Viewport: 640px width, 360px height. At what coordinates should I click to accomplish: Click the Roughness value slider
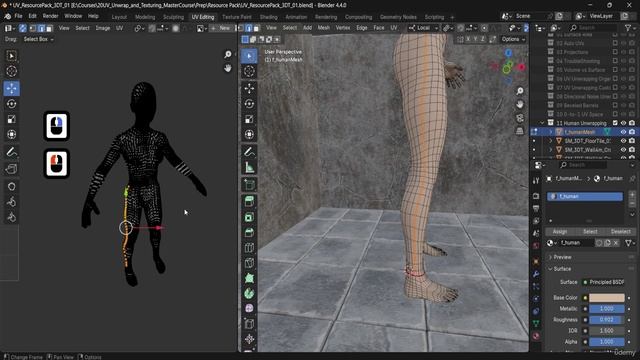point(607,320)
